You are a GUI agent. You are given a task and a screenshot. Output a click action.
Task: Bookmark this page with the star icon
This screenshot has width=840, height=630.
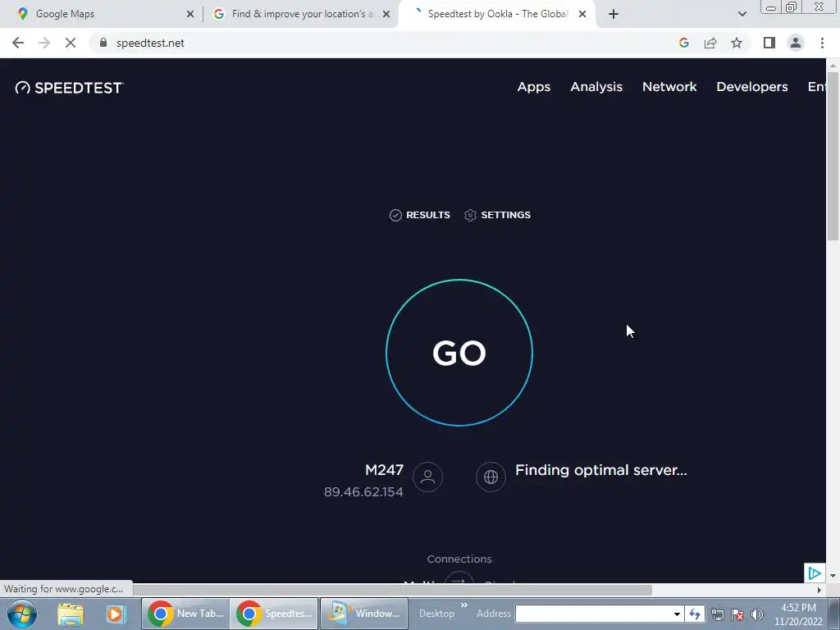click(737, 43)
